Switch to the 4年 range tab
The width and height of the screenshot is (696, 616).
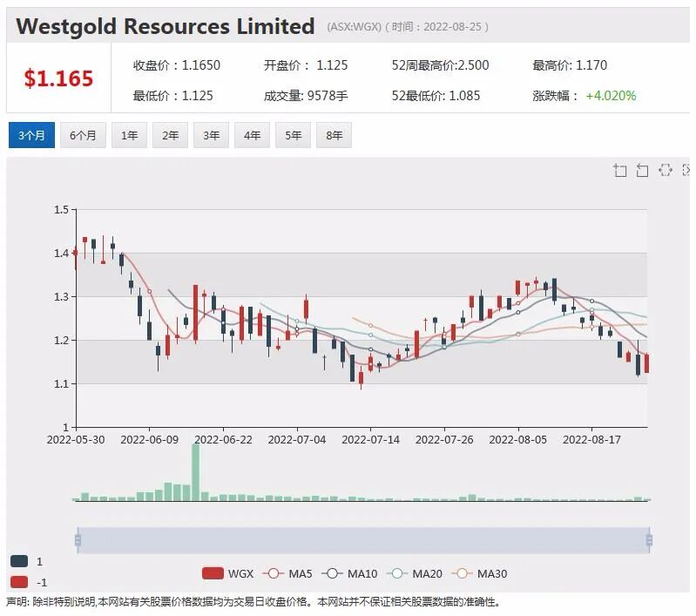(x=252, y=135)
